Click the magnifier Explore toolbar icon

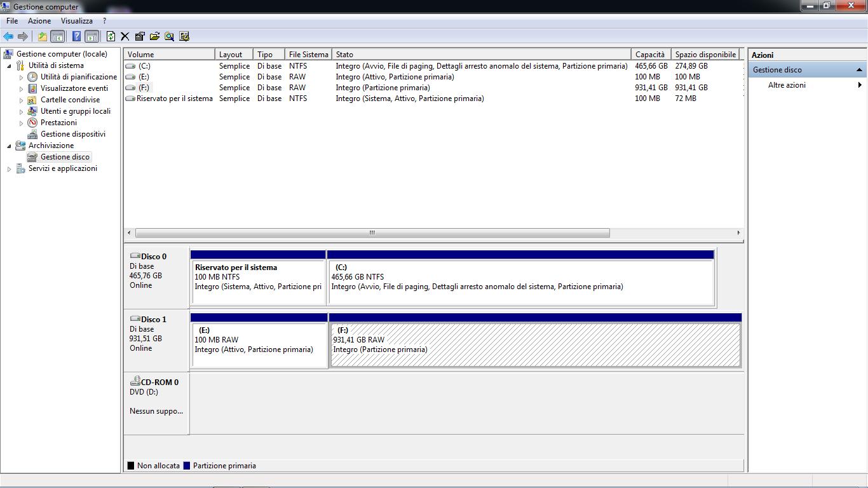[169, 36]
